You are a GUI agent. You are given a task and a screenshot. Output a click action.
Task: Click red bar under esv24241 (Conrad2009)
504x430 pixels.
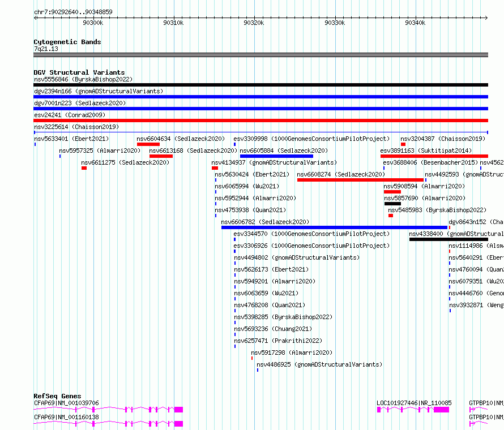pyautogui.click(x=260, y=121)
